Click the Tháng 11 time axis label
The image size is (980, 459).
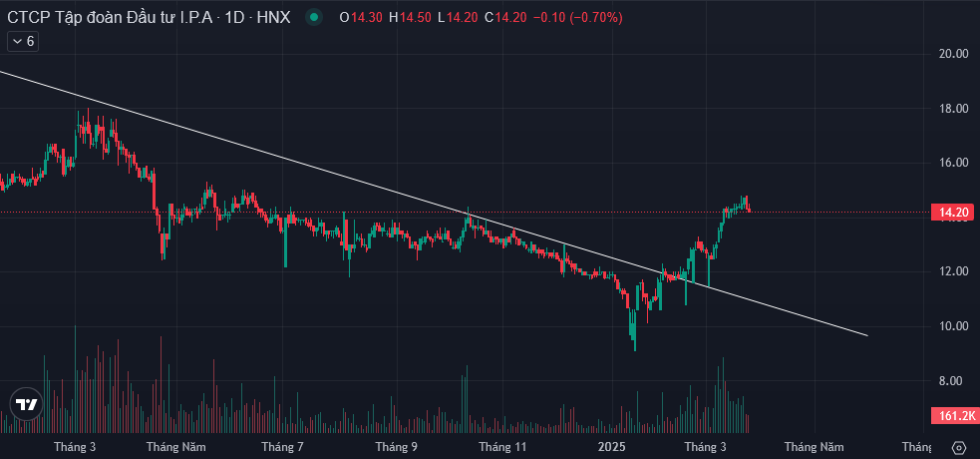click(502, 447)
